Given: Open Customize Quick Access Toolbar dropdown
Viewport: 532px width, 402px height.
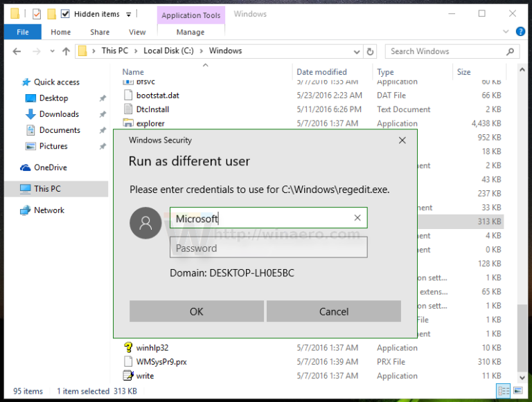Looking at the screenshot, I should click(130, 14).
